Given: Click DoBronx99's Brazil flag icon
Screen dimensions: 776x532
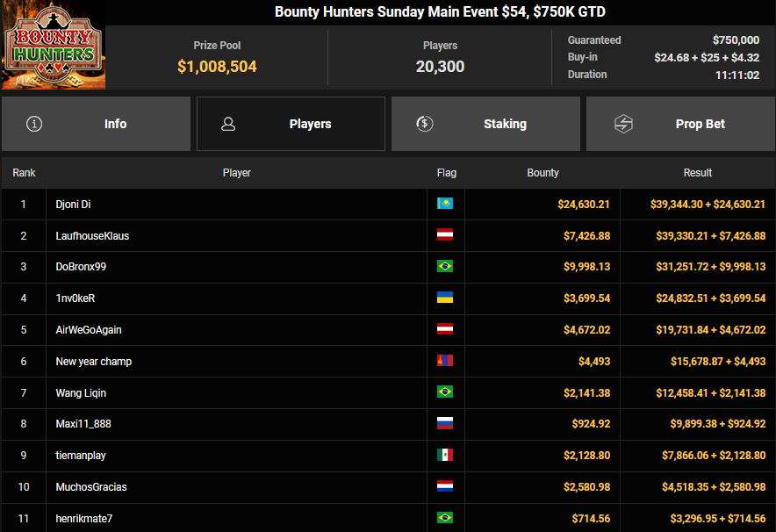Looking at the screenshot, I should (445, 267).
